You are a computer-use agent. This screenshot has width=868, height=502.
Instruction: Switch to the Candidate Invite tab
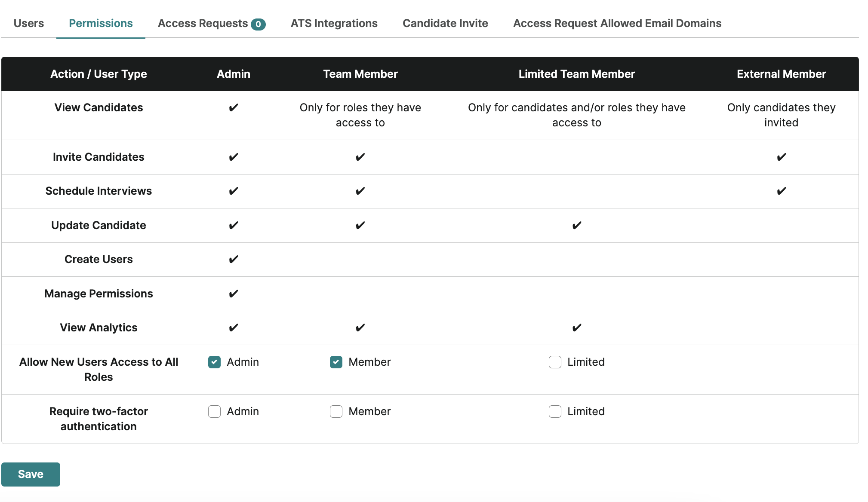click(x=445, y=23)
